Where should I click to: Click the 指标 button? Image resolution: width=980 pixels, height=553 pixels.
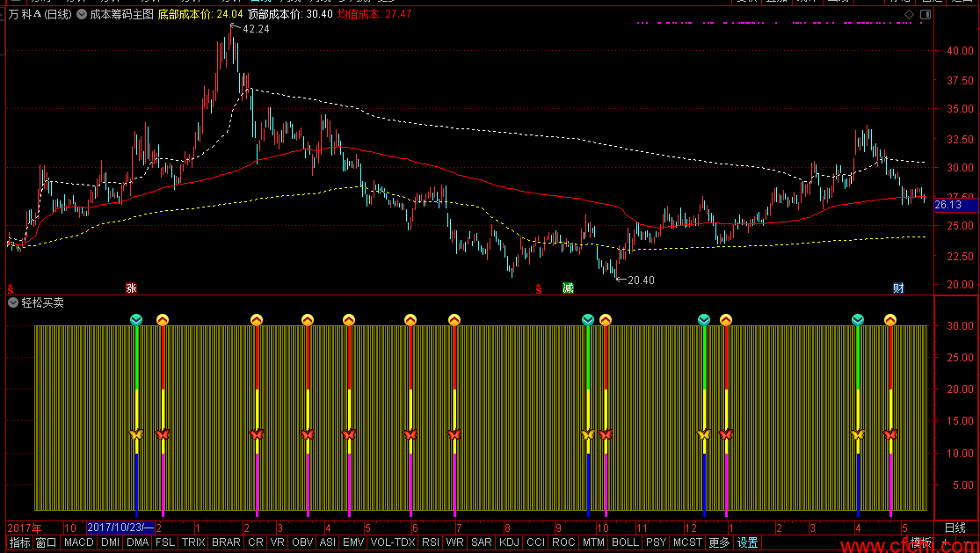tap(19, 542)
